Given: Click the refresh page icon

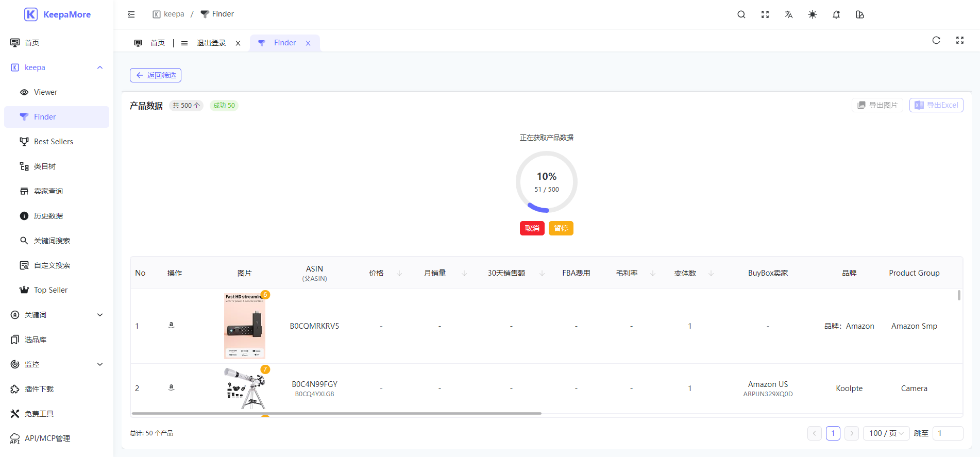Looking at the screenshot, I should 936,40.
